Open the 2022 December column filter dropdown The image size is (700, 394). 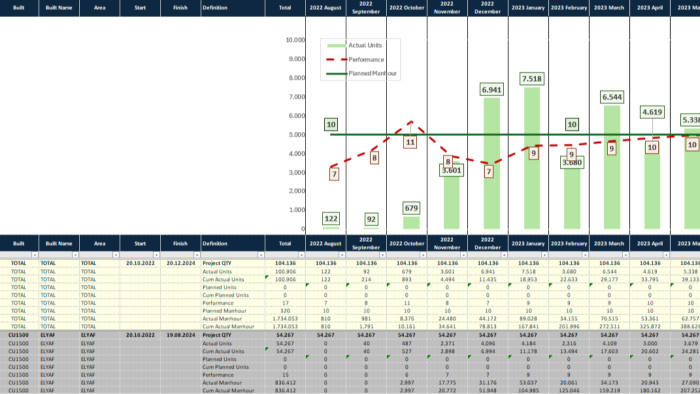pyautogui.click(x=504, y=255)
